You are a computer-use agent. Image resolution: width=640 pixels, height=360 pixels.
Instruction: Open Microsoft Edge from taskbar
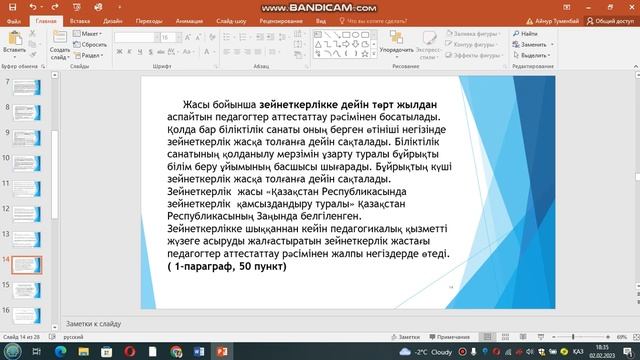click(x=60, y=351)
